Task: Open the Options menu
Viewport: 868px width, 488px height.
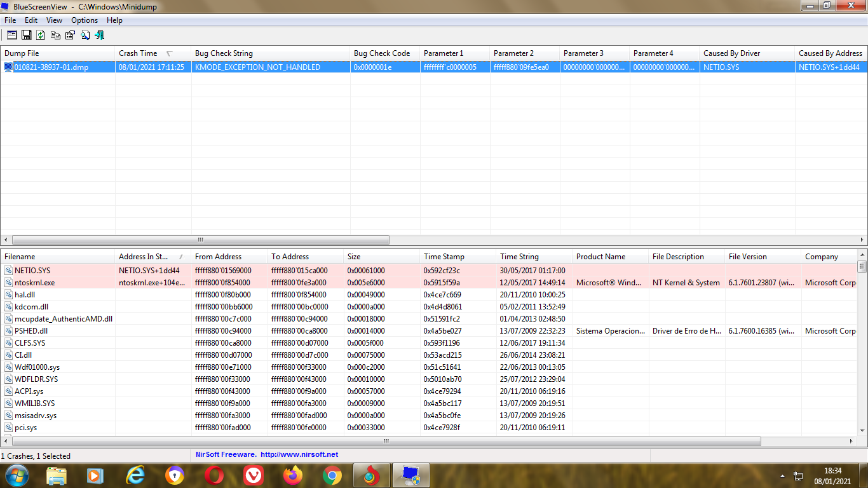Action: (x=85, y=20)
